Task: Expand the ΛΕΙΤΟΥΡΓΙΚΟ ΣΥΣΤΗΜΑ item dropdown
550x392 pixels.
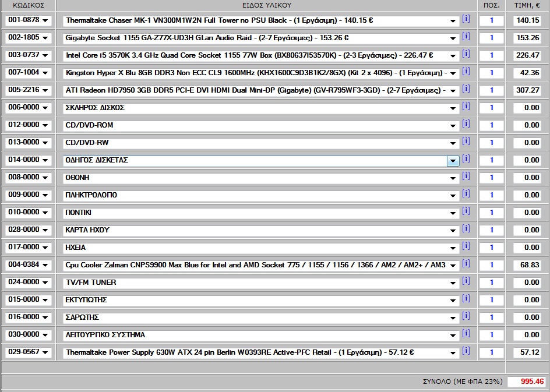Action: click(x=453, y=336)
